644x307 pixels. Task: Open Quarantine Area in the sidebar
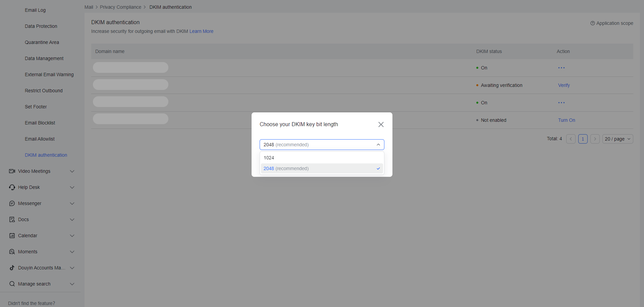(42, 42)
